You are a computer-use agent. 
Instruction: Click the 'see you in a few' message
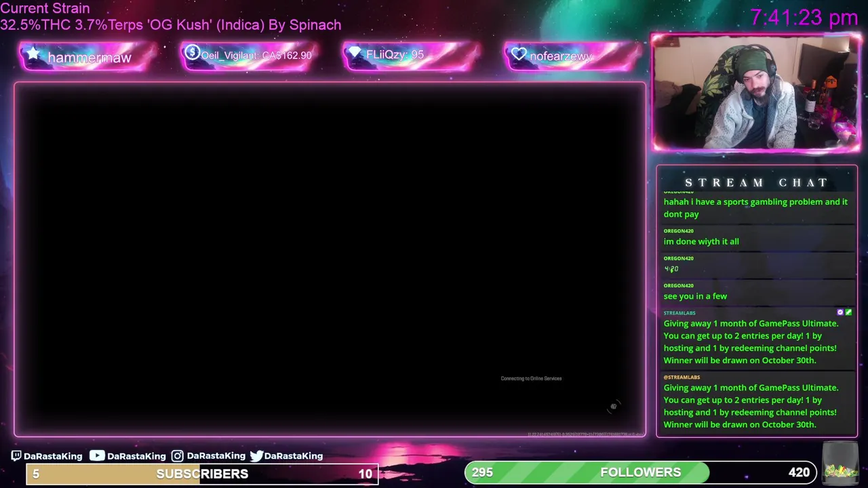pyautogui.click(x=695, y=296)
